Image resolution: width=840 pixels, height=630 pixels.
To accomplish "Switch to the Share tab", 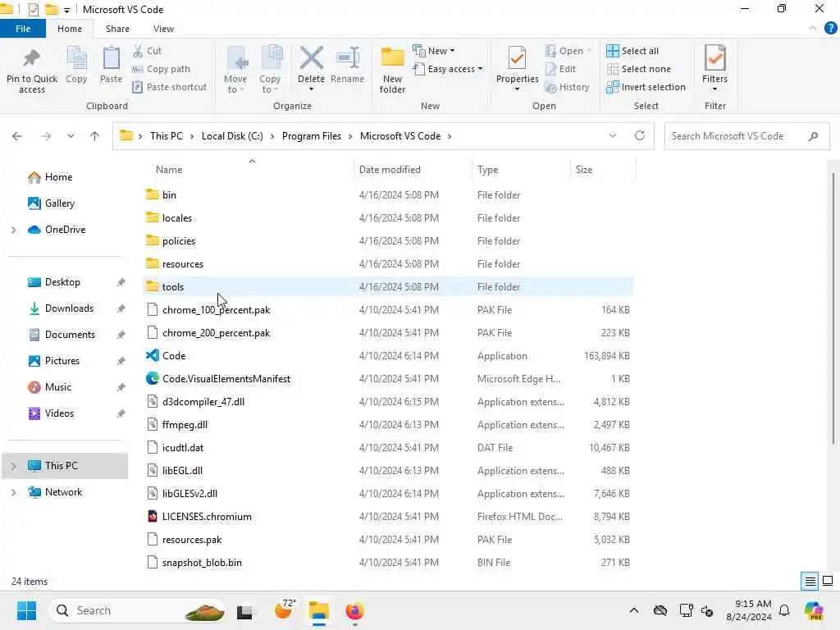I will click(x=117, y=29).
